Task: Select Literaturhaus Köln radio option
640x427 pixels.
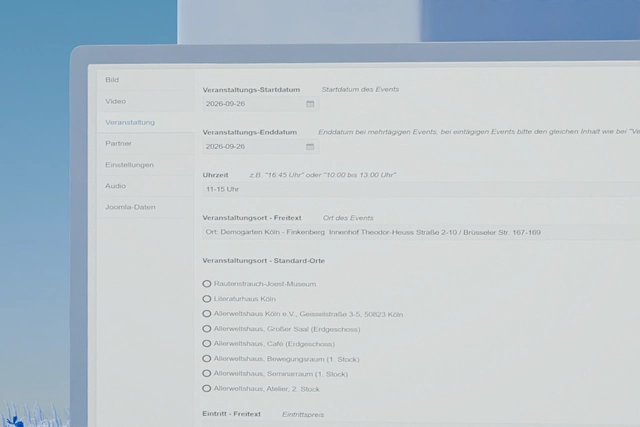Action: coord(207,299)
